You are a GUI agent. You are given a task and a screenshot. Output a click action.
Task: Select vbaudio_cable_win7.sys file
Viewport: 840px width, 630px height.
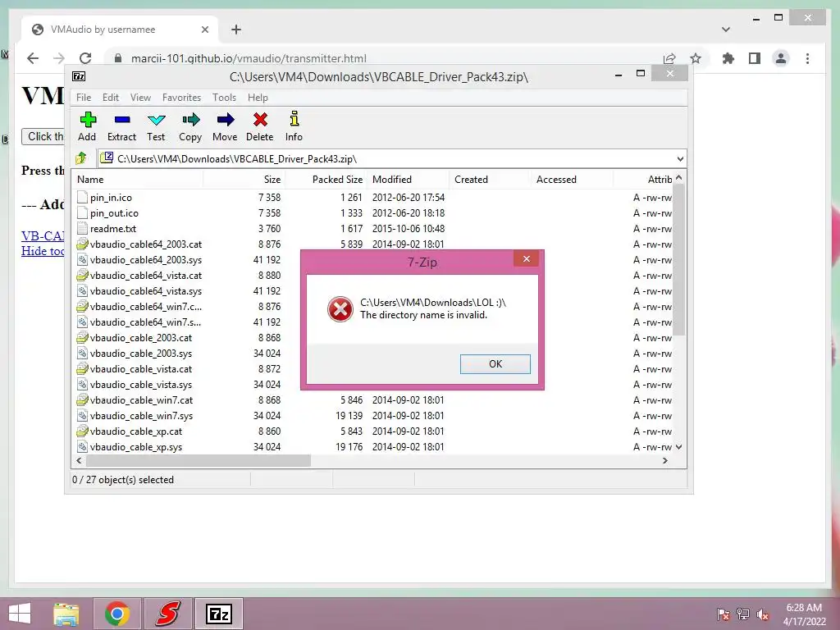coord(141,415)
